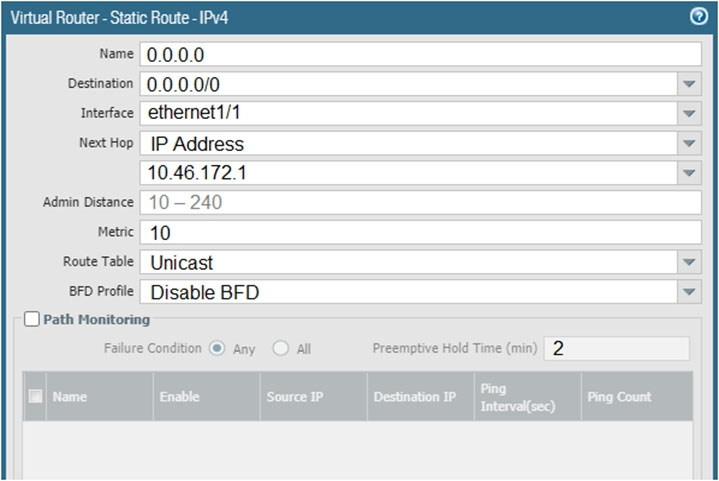This screenshot has height=481, width=719.
Task: Select the All failure condition radio
Action: click(x=280, y=348)
